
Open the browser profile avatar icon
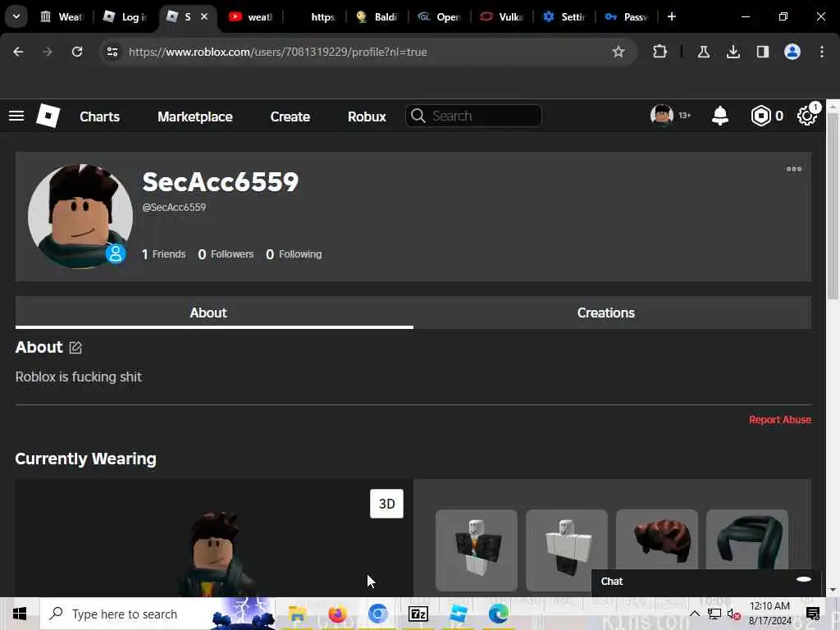click(x=792, y=52)
